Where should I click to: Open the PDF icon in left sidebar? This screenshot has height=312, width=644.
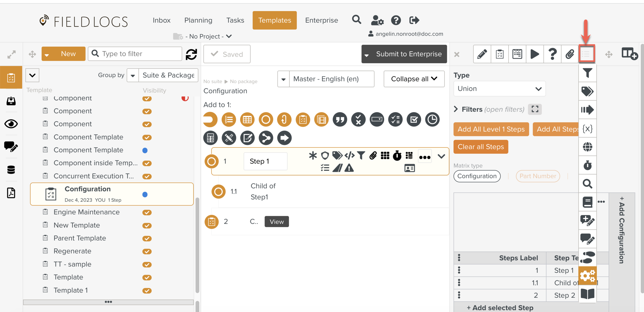point(11,193)
